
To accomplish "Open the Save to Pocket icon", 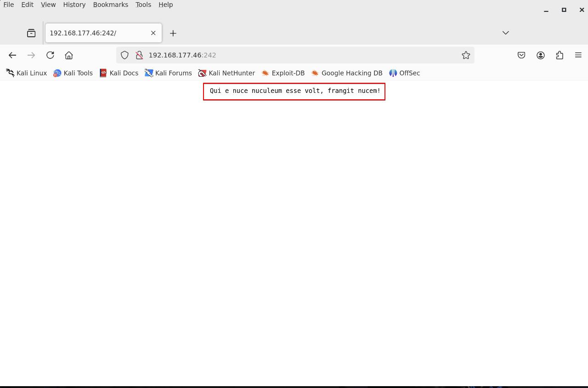I will click(521, 55).
